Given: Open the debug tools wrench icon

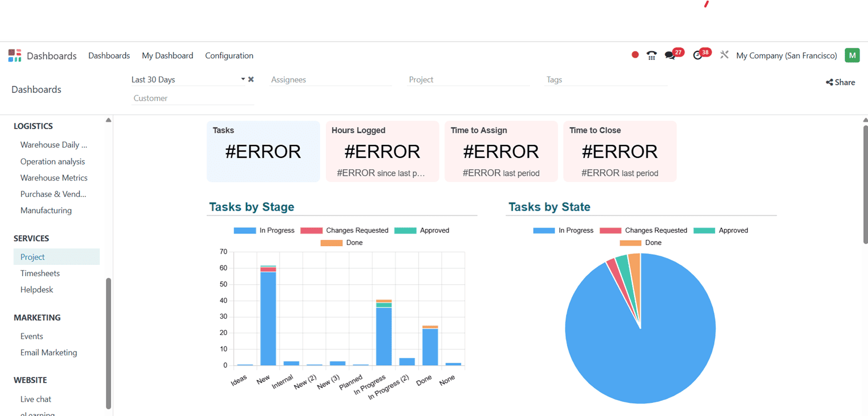Looking at the screenshot, I should click(724, 55).
